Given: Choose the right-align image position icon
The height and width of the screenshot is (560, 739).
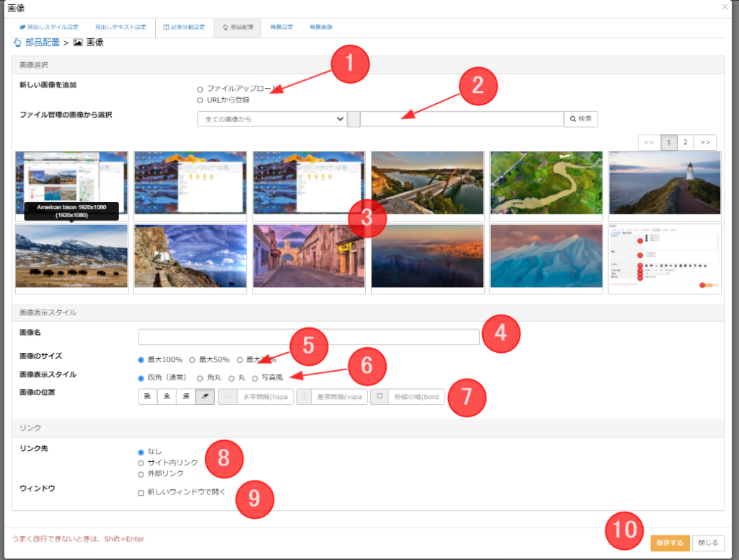Looking at the screenshot, I should (186, 397).
